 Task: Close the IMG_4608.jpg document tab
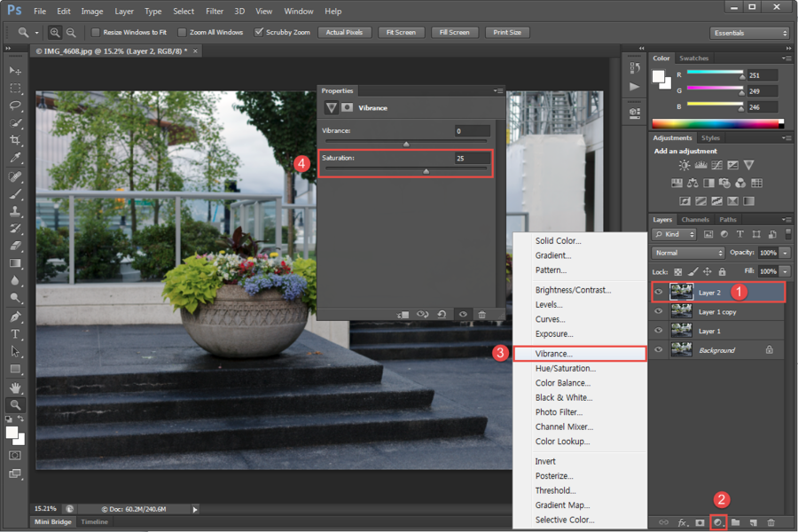point(195,51)
